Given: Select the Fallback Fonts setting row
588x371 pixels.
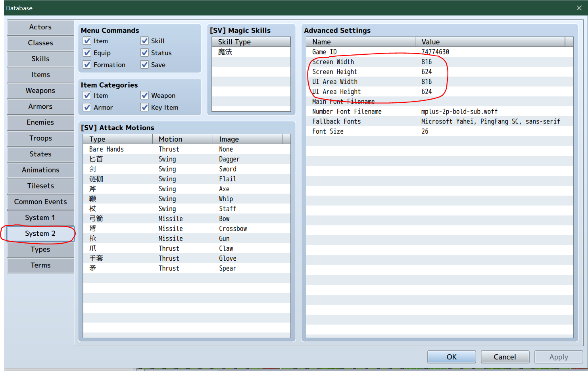Looking at the screenshot, I should coord(440,121).
